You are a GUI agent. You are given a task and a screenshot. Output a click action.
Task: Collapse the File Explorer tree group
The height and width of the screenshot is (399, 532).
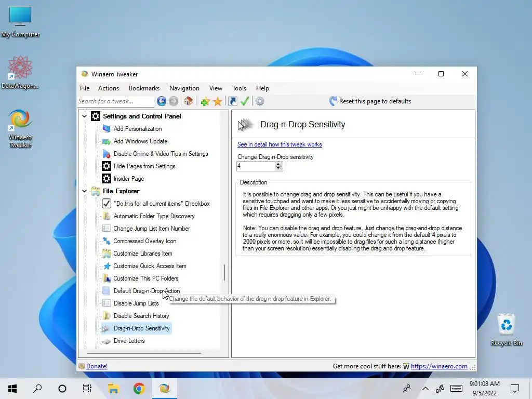click(85, 191)
